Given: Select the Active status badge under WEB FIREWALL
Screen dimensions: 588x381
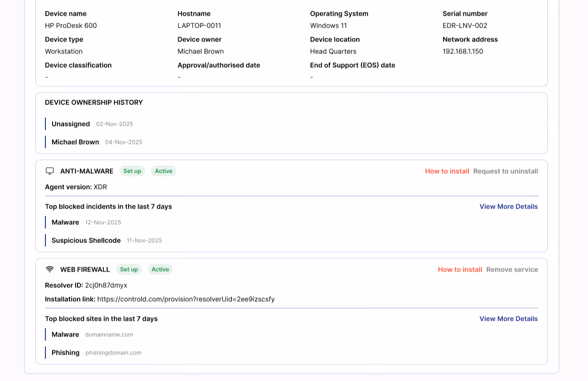Looking at the screenshot, I should tap(160, 269).
